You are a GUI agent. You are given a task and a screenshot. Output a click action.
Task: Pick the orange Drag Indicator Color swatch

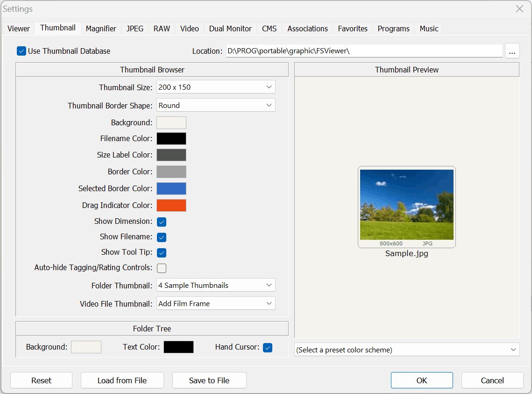(x=171, y=206)
